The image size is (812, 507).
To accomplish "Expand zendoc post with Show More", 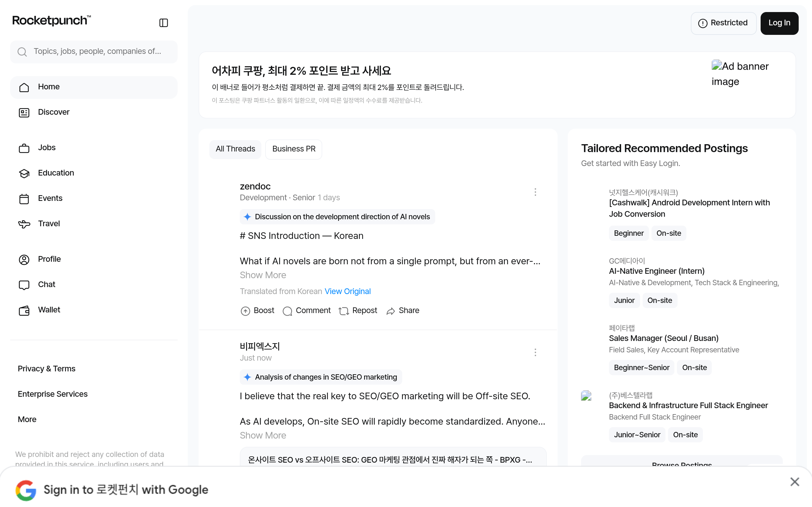I will click(x=263, y=275).
